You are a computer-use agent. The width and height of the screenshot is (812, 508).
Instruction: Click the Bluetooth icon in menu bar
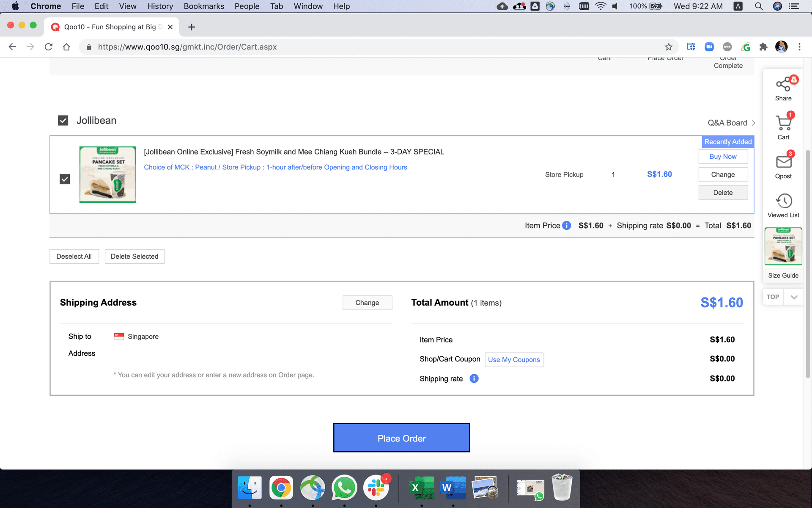567,6
